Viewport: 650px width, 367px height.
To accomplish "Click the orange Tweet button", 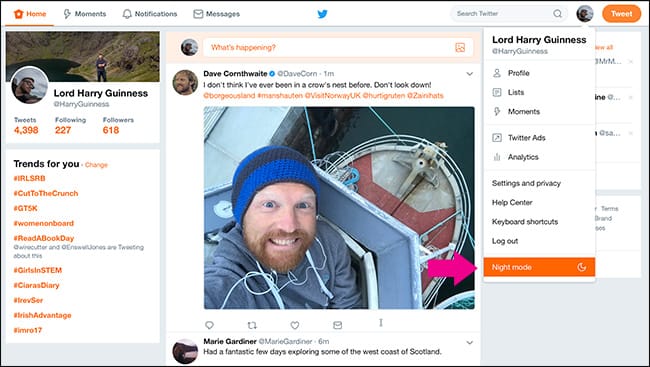I will tap(621, 14).
